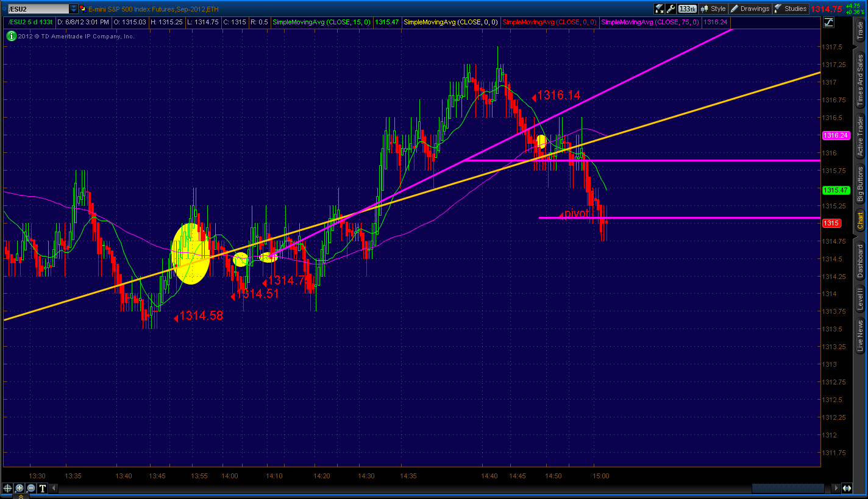Open the Style menu
Viewport: 868px width, 499px height.
[714, 9]
